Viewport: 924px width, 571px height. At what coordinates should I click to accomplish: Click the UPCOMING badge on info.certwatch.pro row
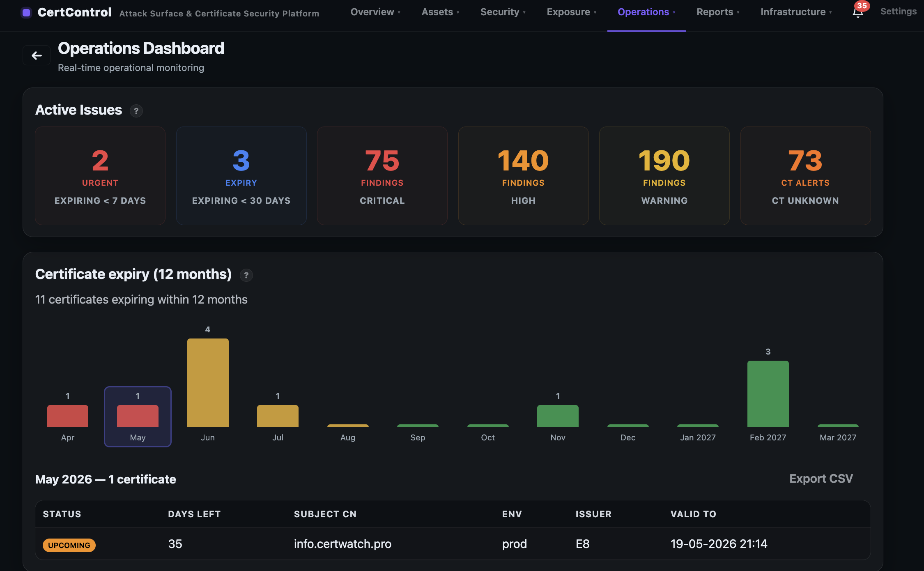[x=69, y=545]
